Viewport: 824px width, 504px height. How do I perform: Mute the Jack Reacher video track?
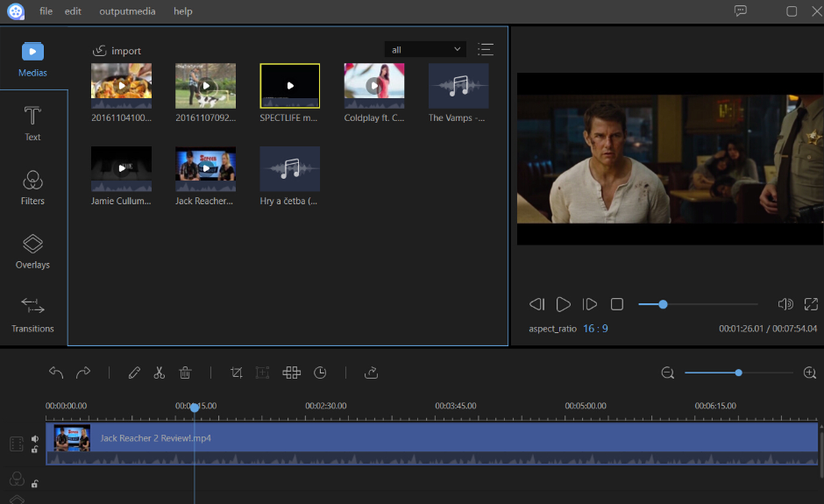pos(35,439)
